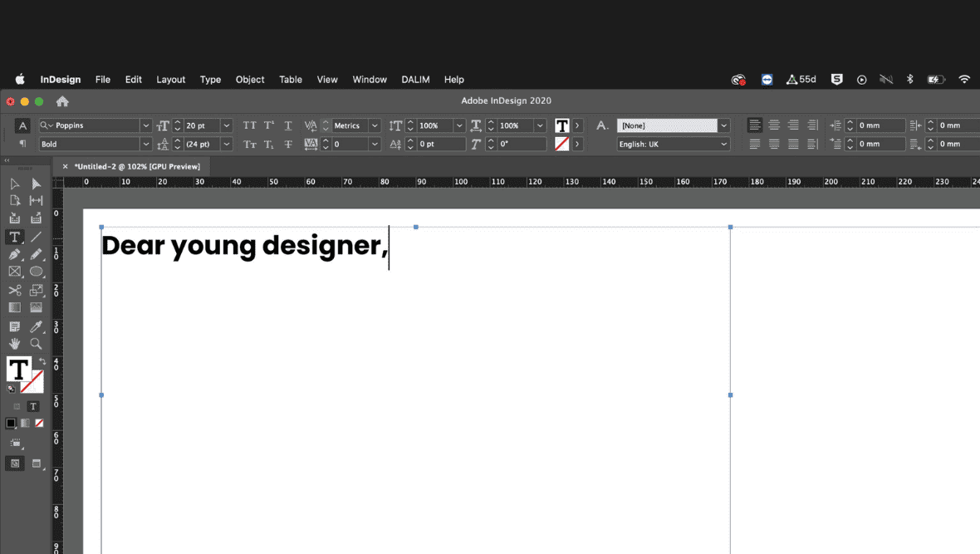Enable Underline formatting
The height and width of the screenshot is (554, 980).
288,125
